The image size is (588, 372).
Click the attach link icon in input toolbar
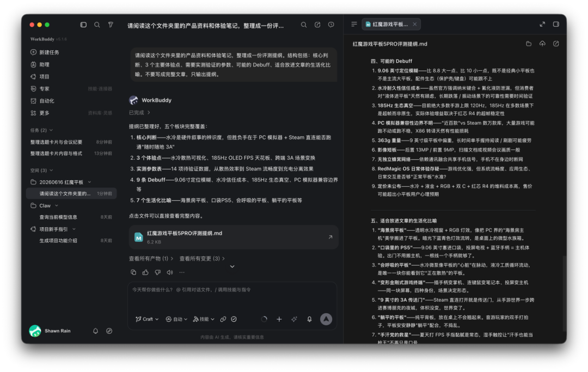[x=223, y=319]
